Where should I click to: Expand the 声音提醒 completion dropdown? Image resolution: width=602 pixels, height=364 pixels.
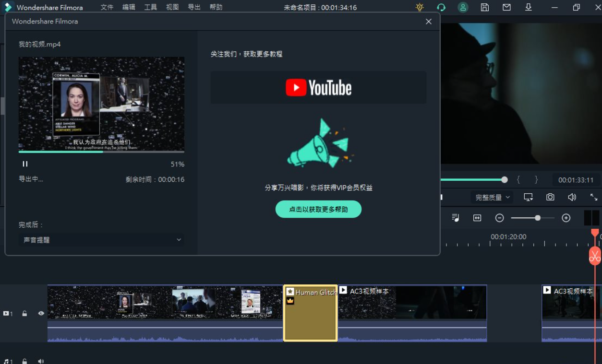pyautogui.click(x=101, y=240)
